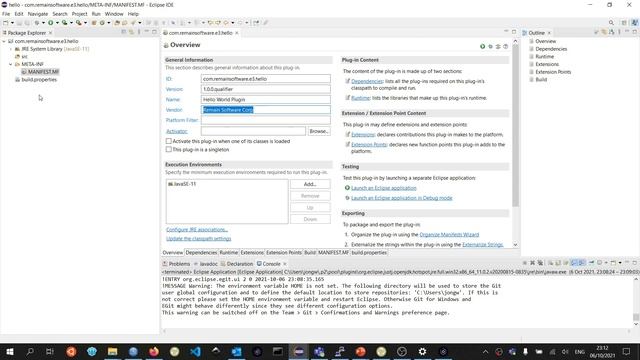Click Remove Launch icon in console toolbar

pos(532,263)
